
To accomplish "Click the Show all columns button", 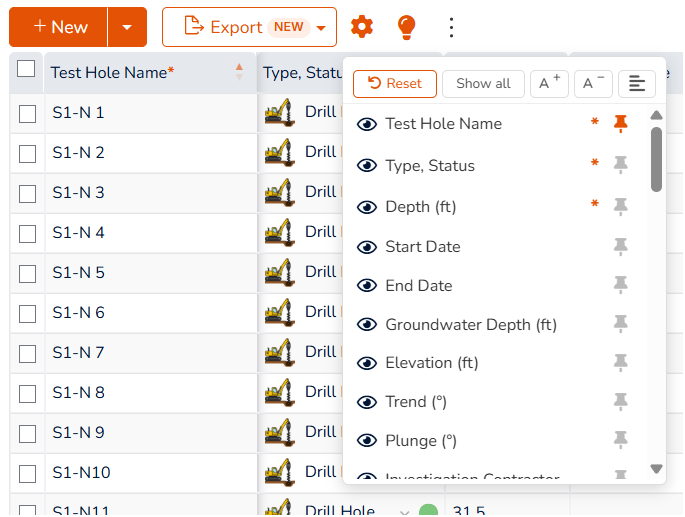I will (x=483, y=83).
